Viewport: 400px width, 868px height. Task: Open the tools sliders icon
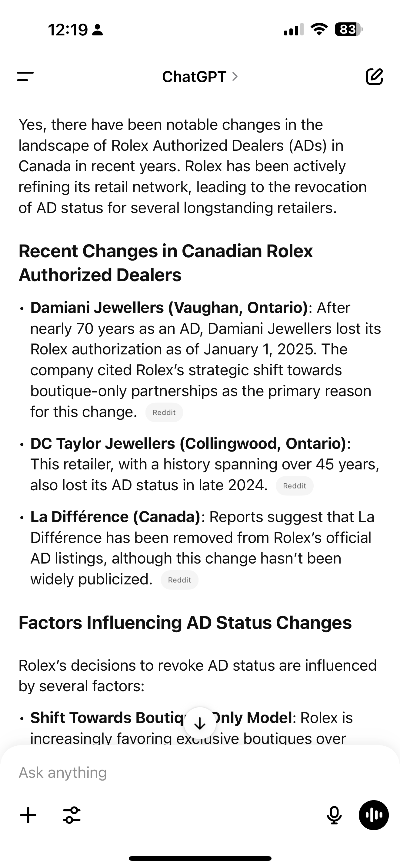[72, 815]
